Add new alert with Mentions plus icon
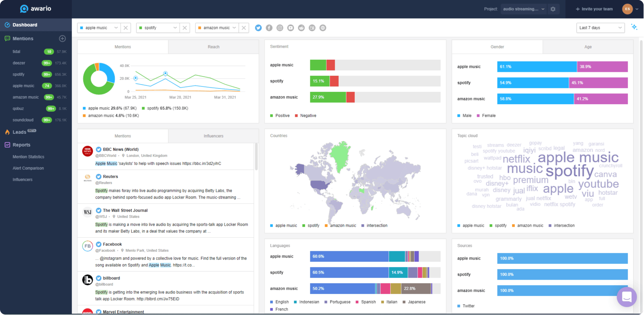Image resolution: width=644 pixels, height=315 pixels. click(x=62, y=38)
